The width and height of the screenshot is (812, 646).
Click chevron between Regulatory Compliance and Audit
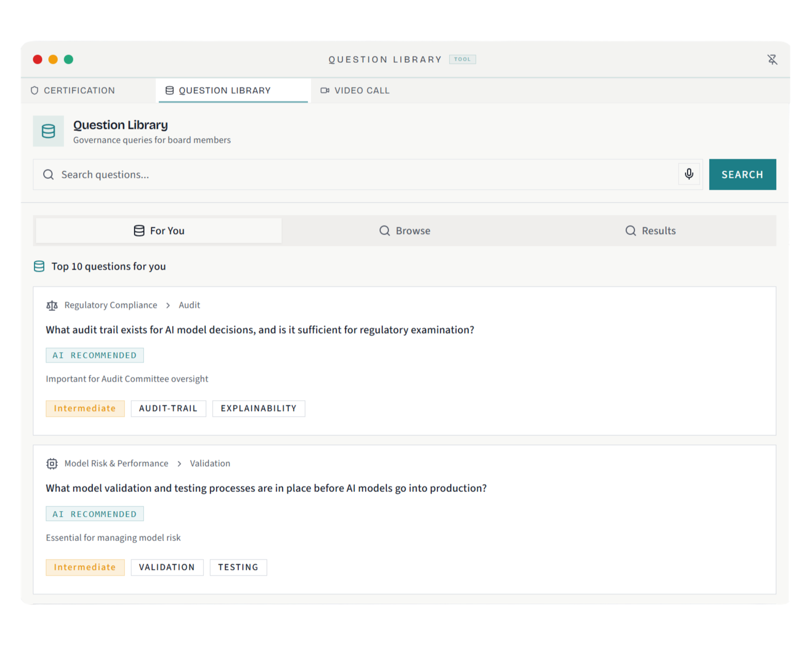pyautogui.click(x=168, y=305)
